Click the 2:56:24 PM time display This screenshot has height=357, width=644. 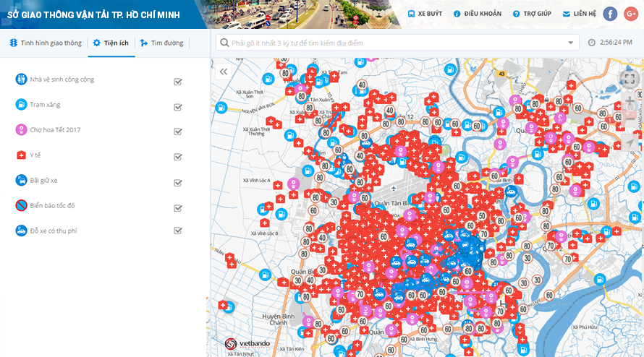(x=616, y=42)
